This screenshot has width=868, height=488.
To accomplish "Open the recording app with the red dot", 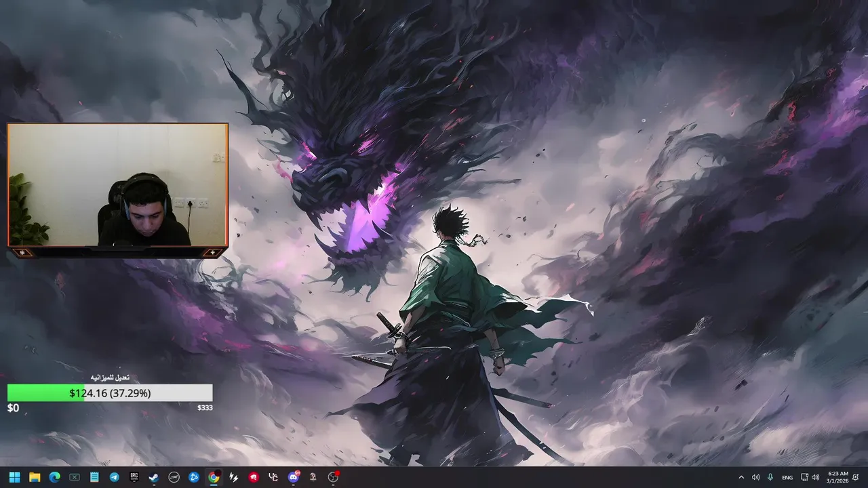I will point(333,477).
